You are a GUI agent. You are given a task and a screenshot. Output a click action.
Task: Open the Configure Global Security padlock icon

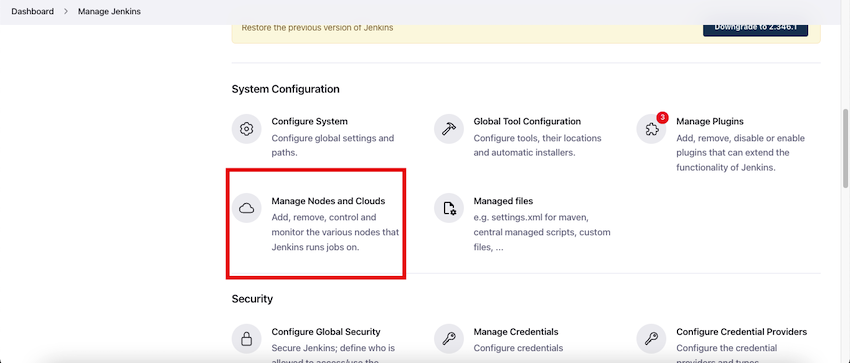pos(247,339)
